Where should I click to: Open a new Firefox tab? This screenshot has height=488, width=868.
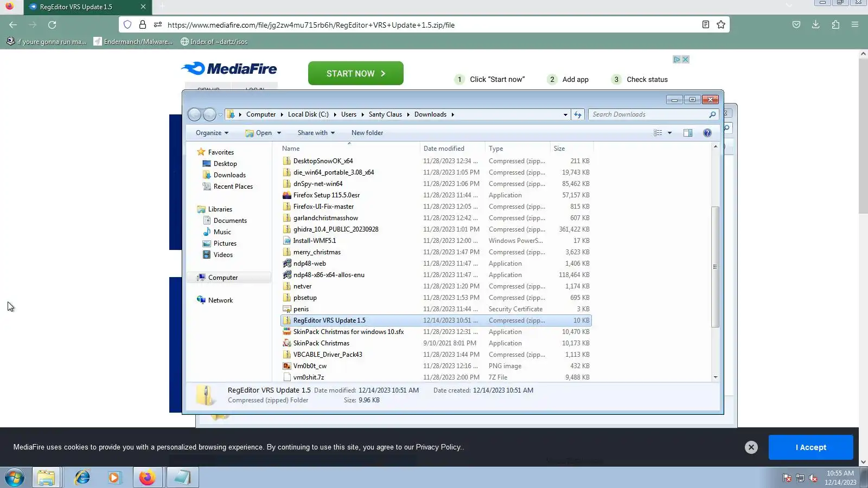[x=162, y=7]
